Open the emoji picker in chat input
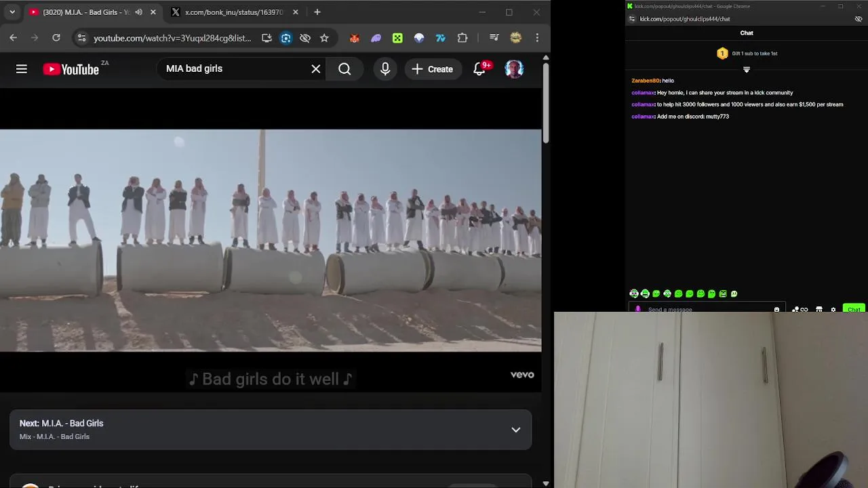Screen dimensions: 868x488 [777, 309]
